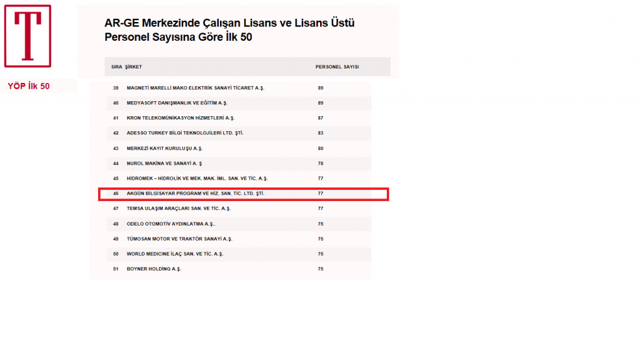Click rank number 44

pyautogui.click(x=116, y=163)
